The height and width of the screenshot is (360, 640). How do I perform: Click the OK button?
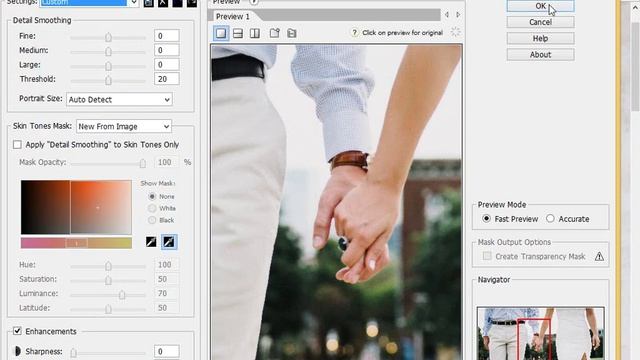[540, 6]
